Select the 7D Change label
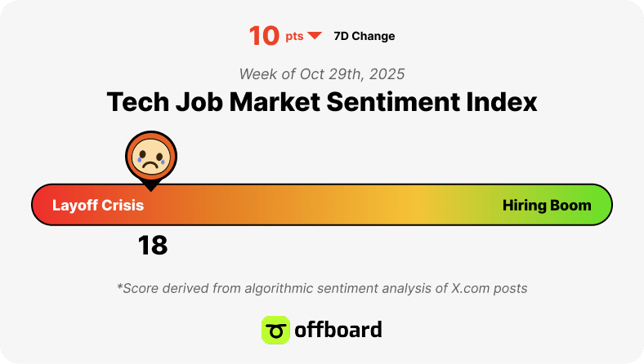The image size is (644, 364). pos(364,36)
